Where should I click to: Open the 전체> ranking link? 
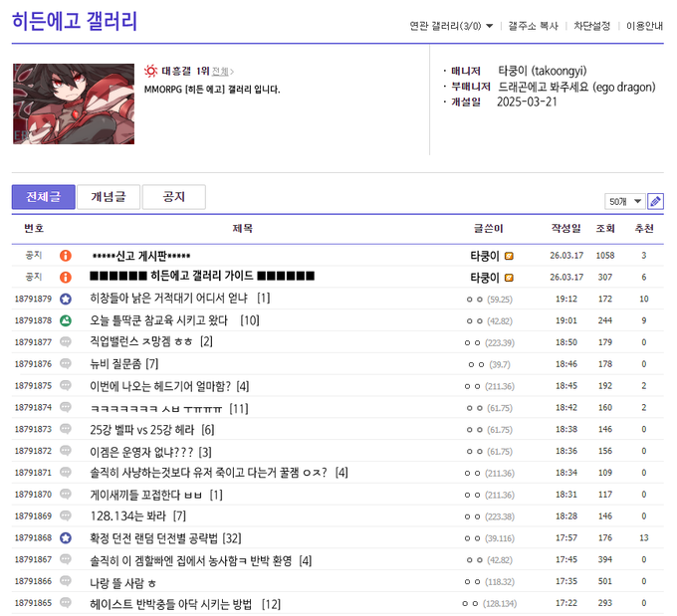pyautogui.click(x=223, y=72)
